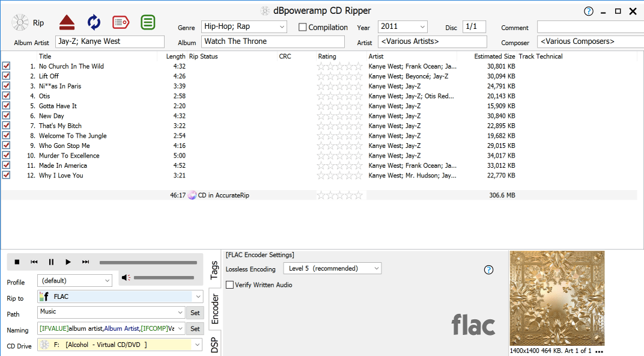Click the Rip CD icon
Screen dimensions: 644x356
coord(20,22)
